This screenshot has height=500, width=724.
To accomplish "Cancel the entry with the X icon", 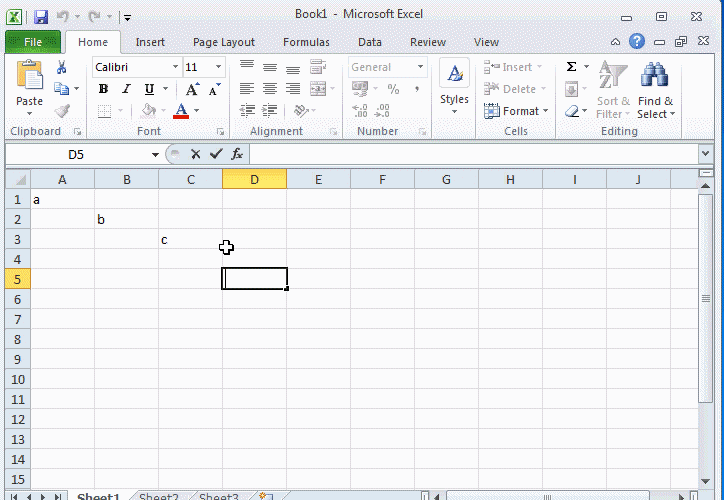I will (x=196, y=154).
